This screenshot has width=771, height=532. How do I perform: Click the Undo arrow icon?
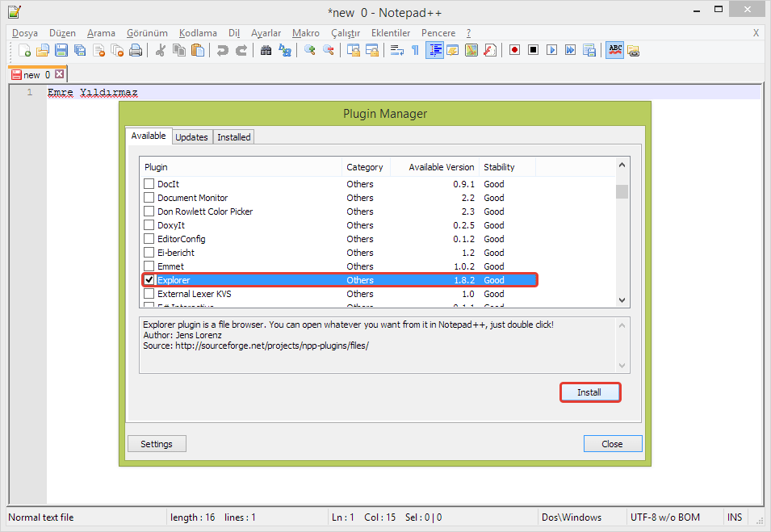point(222,50)
